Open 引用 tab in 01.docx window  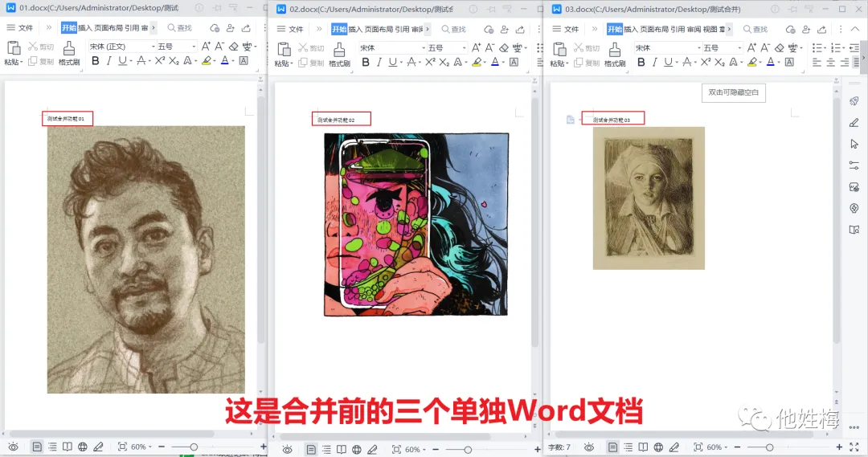point(132,27)
